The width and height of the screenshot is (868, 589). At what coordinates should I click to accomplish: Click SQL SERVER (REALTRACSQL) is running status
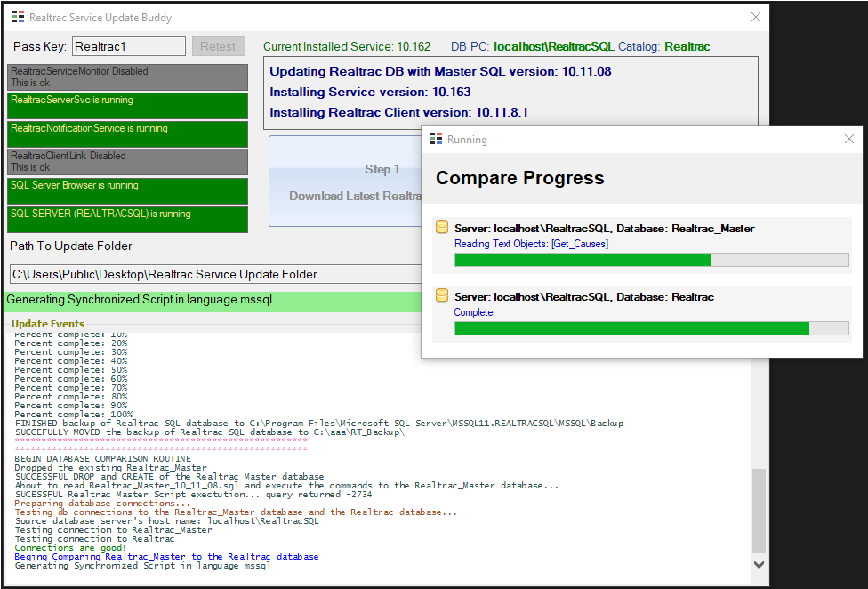tap(127, 219)
